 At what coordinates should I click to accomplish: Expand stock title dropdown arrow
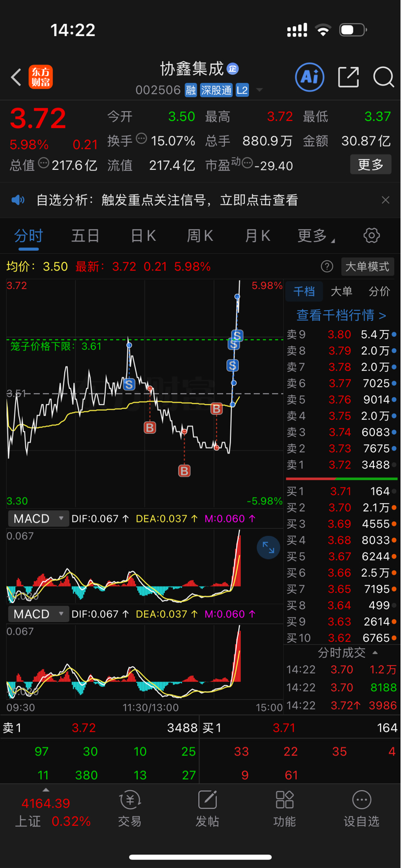259,91
